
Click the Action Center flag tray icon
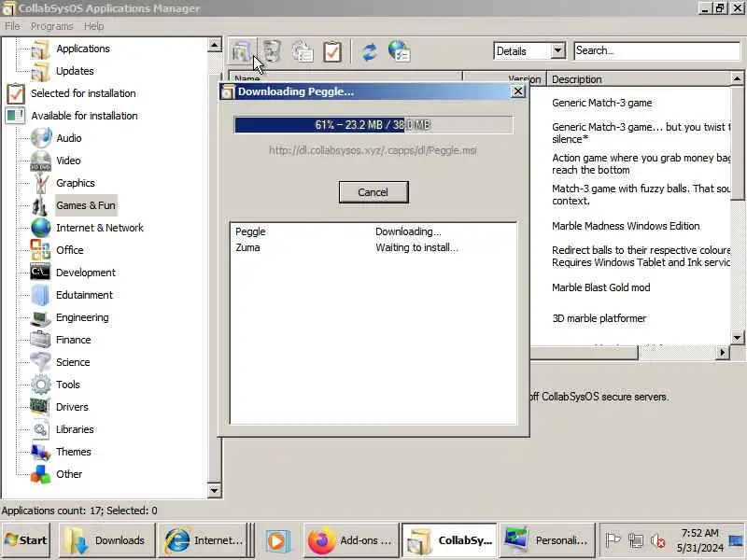click(x=613, y=540)
